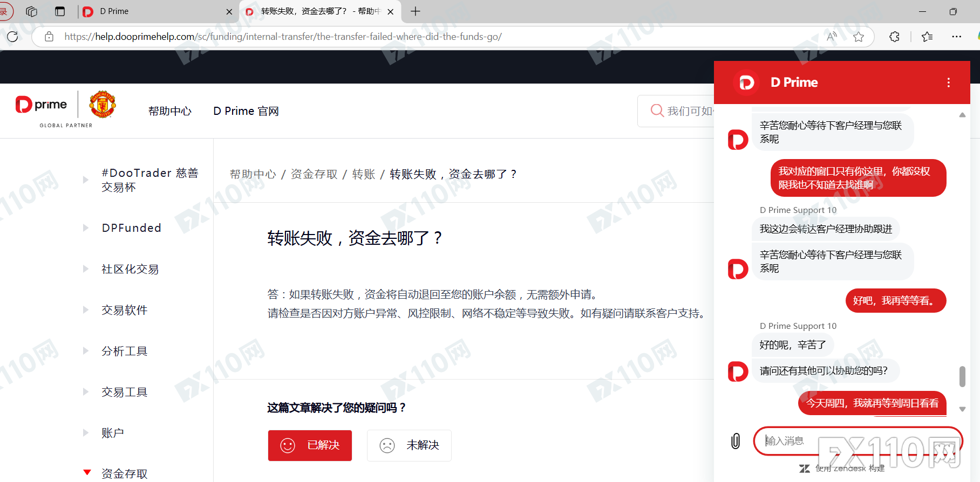Select the 转账失败，资金去哪了 tab

pos(321,11)
